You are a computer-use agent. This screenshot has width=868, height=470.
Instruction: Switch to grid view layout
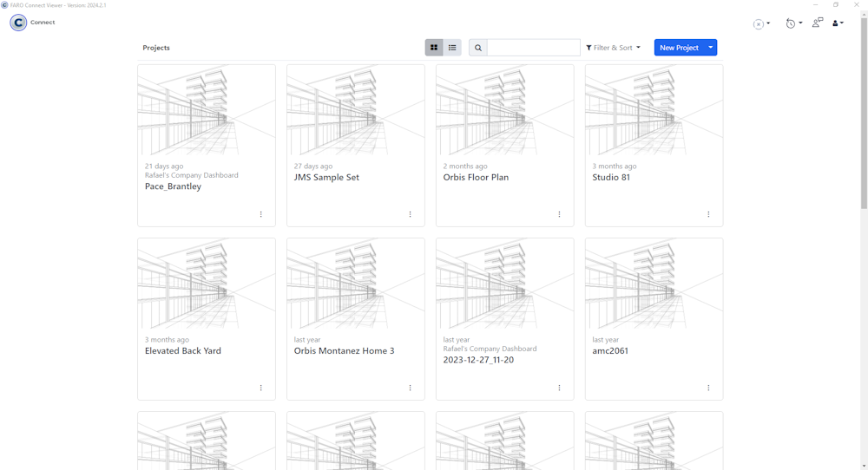click(x=434, y=48)
